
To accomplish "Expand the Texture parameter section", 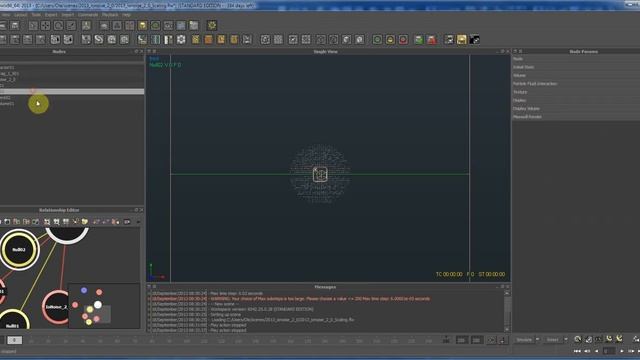I will pyautogui.click(x=576, y=92).
